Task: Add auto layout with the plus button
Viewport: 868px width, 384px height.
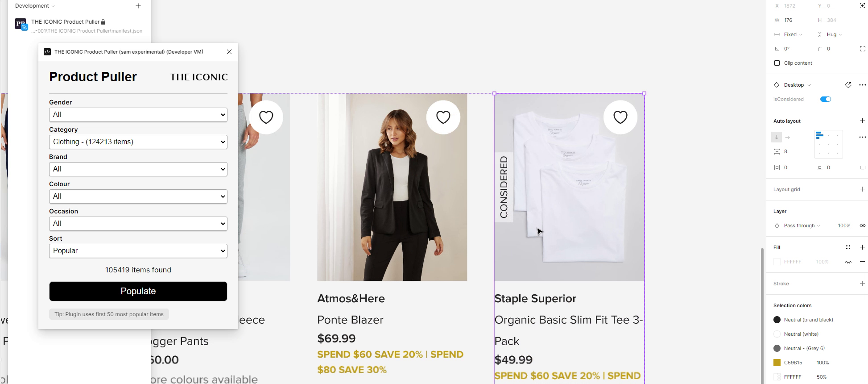Action: pyautogui.click(x=862, y=121)
